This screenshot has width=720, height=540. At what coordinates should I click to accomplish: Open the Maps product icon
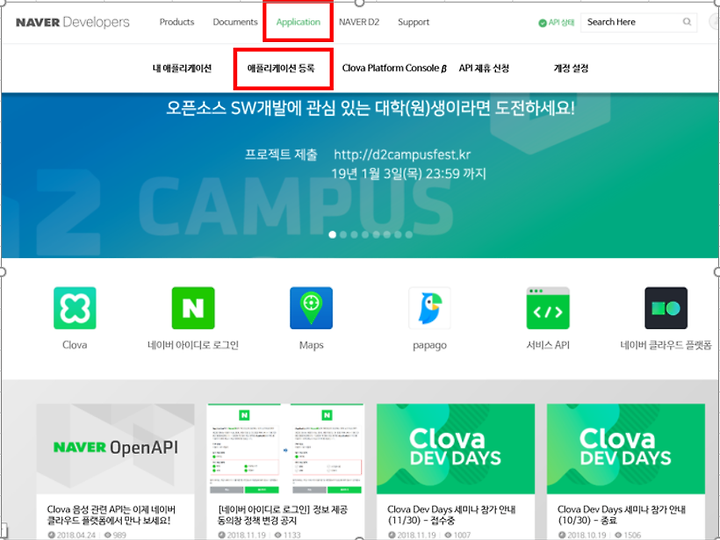[311, 308]
